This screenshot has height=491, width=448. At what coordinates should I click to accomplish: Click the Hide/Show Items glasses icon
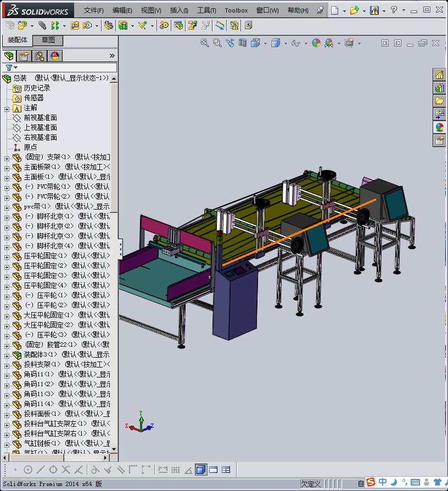click(295, 43)
